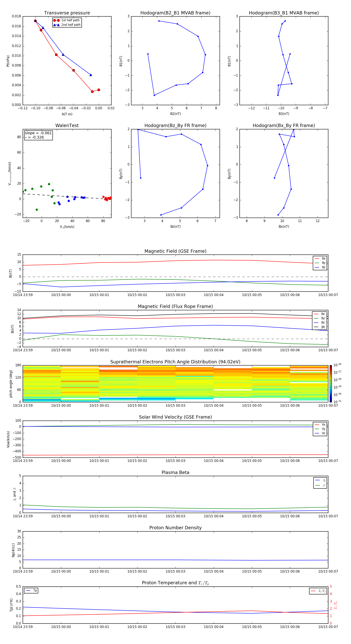Click the red Te/Tp right-axis label
Screen dimensions: 351x644
[336, 605]
